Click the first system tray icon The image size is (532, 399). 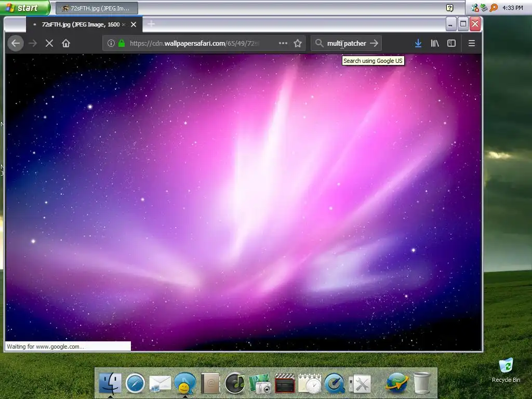[x=475, y=7]
